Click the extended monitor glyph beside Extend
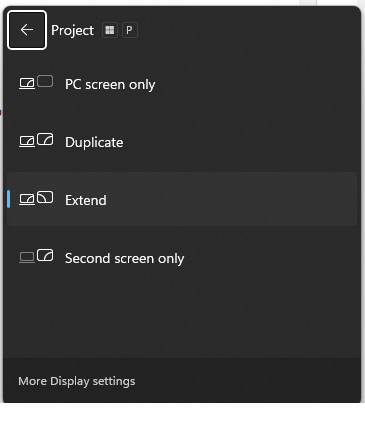365x422 pixels. [45, 197]
